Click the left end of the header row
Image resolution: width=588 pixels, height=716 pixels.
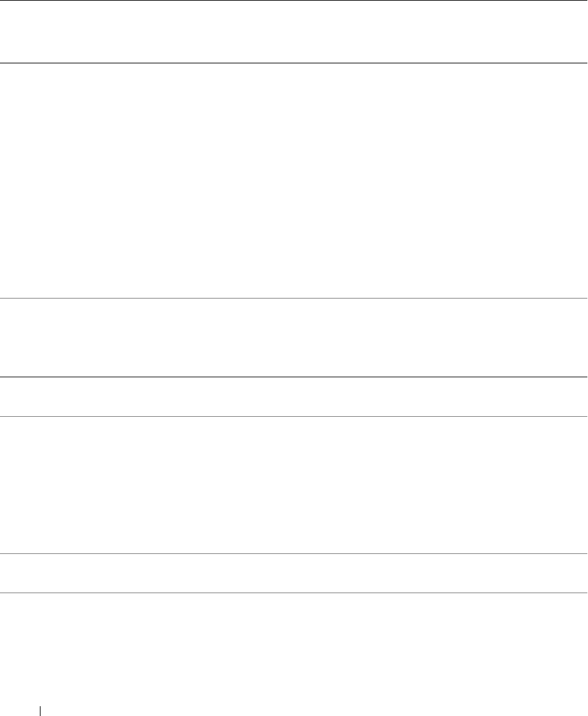(x=10, y=31)
